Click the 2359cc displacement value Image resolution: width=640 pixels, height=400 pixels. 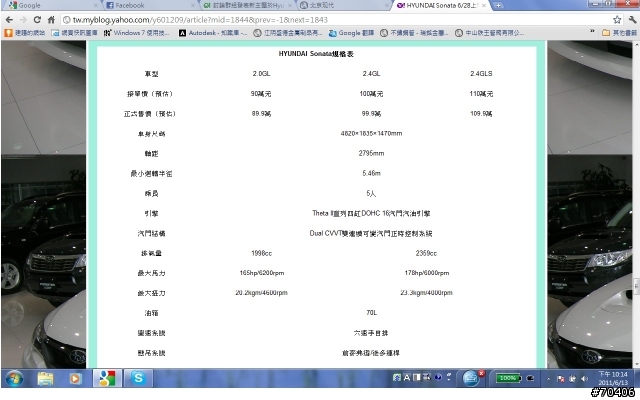click(x=426, y=253)
